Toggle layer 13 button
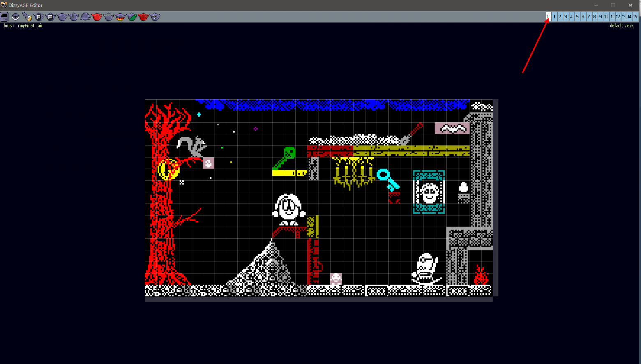Viewport: 641px width, 364px height. (x=623, y=16)
